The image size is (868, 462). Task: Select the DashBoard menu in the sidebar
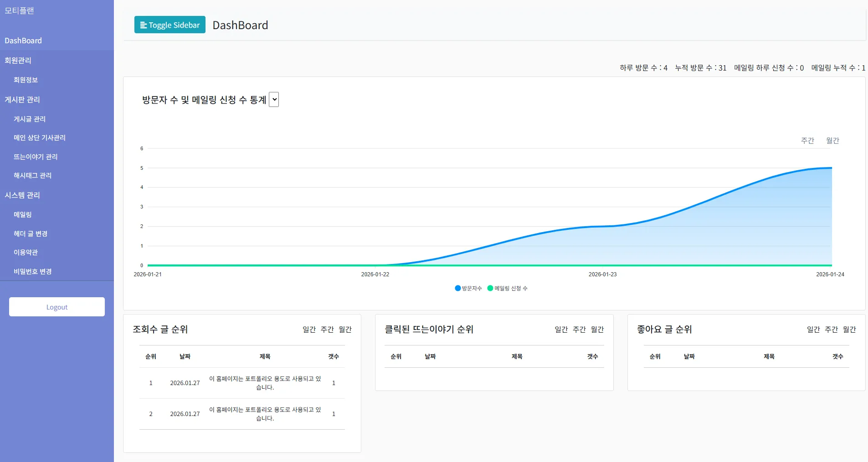(24, 41)
